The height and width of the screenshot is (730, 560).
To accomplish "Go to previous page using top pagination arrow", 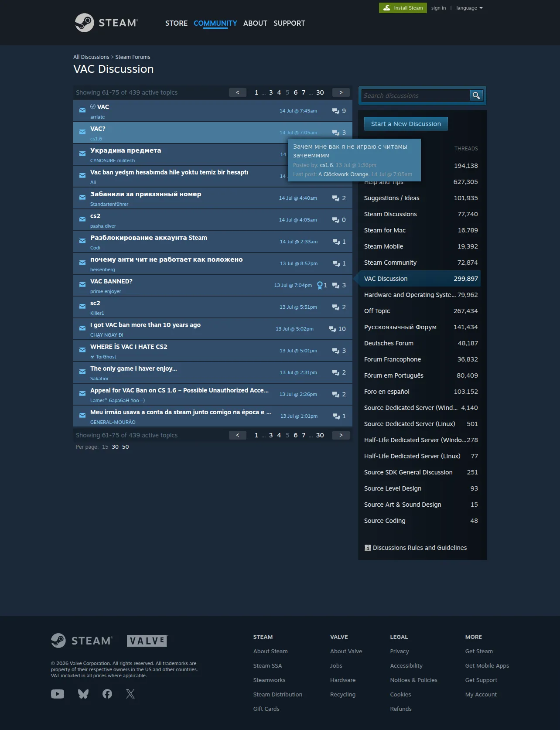I will [238, 92].
